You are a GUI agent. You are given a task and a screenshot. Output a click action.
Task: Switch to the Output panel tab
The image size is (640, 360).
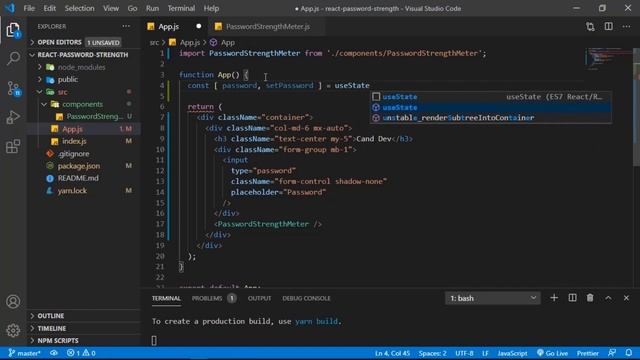coord(259,298)
